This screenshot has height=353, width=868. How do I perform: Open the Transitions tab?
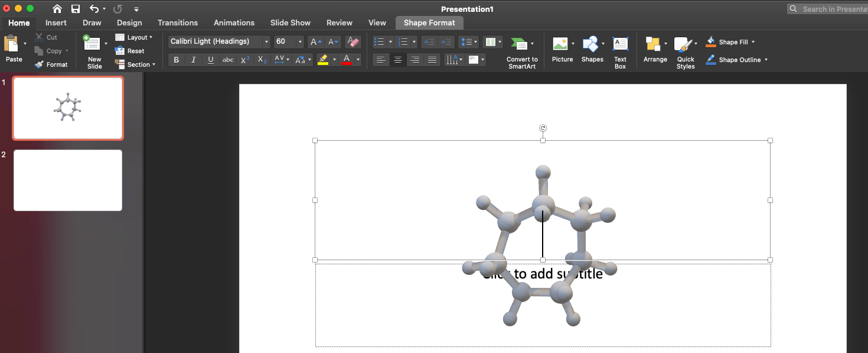click(x=178, y=22)
